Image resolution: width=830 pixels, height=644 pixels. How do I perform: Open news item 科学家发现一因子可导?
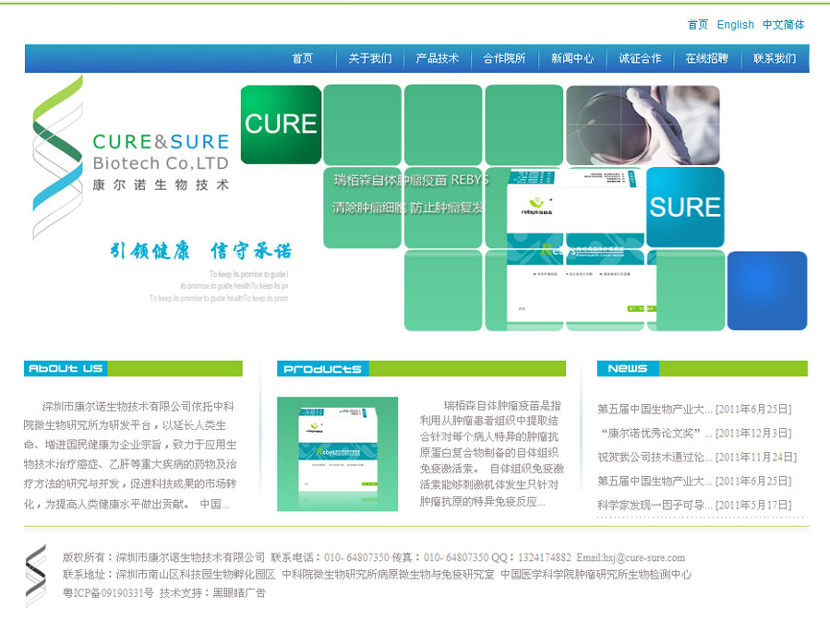tap(655, 505)
